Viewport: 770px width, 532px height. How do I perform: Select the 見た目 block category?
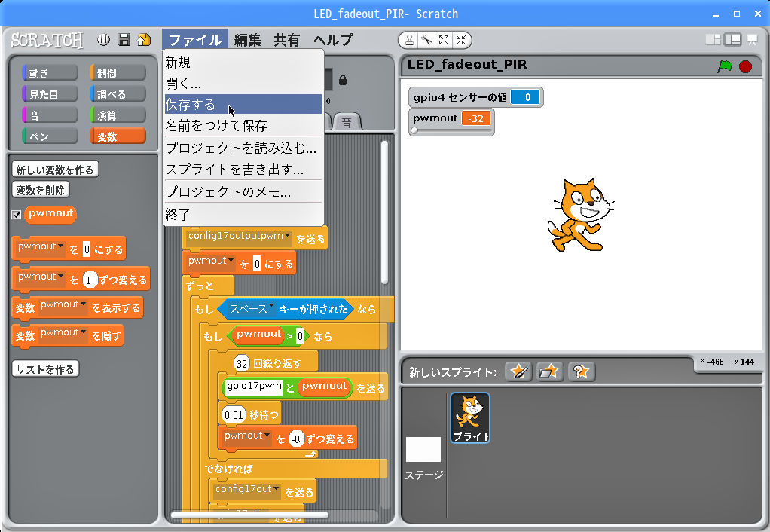click(x=50, y=94)
